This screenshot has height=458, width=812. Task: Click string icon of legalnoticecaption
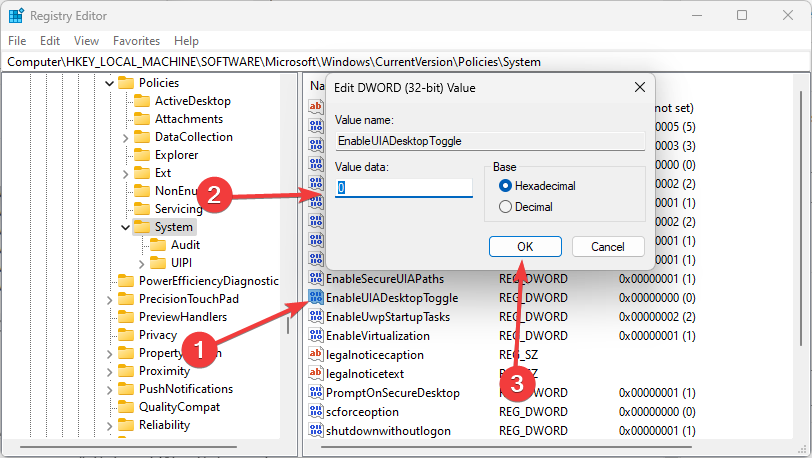tap(316, 355)
